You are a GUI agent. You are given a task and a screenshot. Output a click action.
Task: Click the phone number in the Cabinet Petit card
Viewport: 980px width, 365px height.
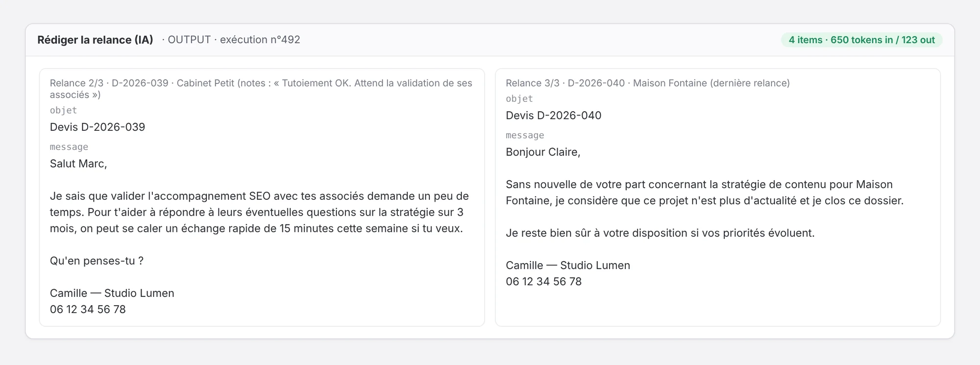tap(88, 309)
